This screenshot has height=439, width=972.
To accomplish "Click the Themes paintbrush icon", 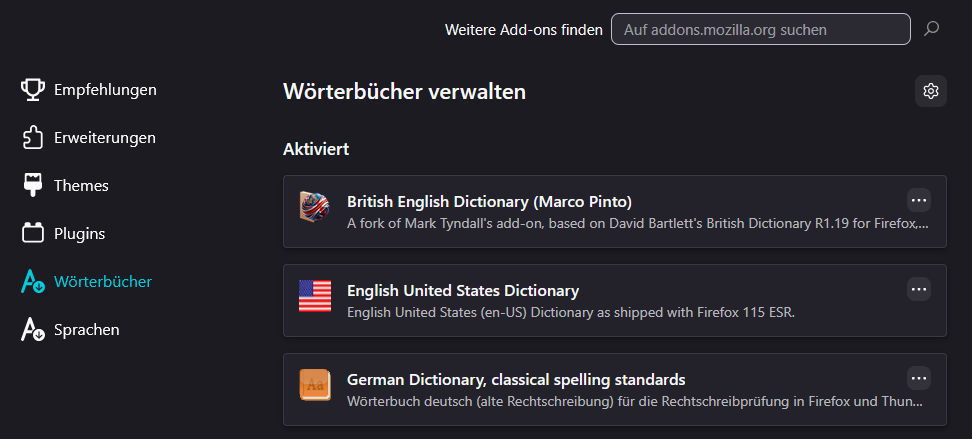I will (x=33, y=185).
